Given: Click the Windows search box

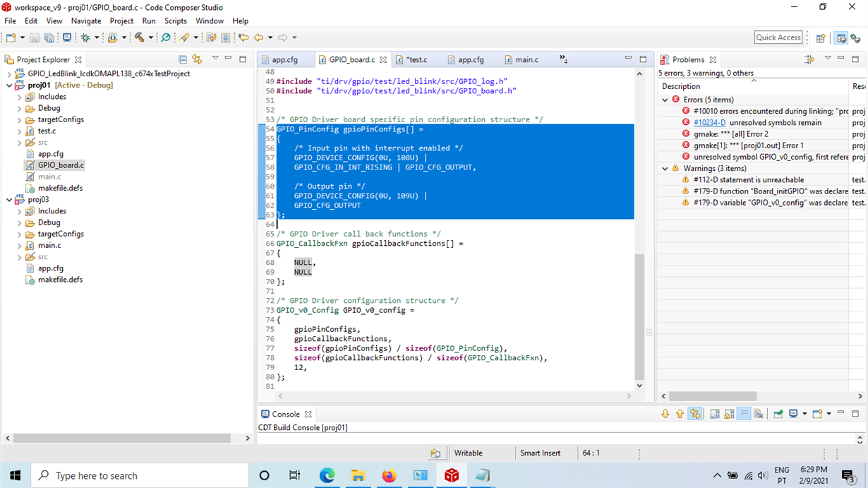Looking at the screenshot, I should (x=140, y=476).
